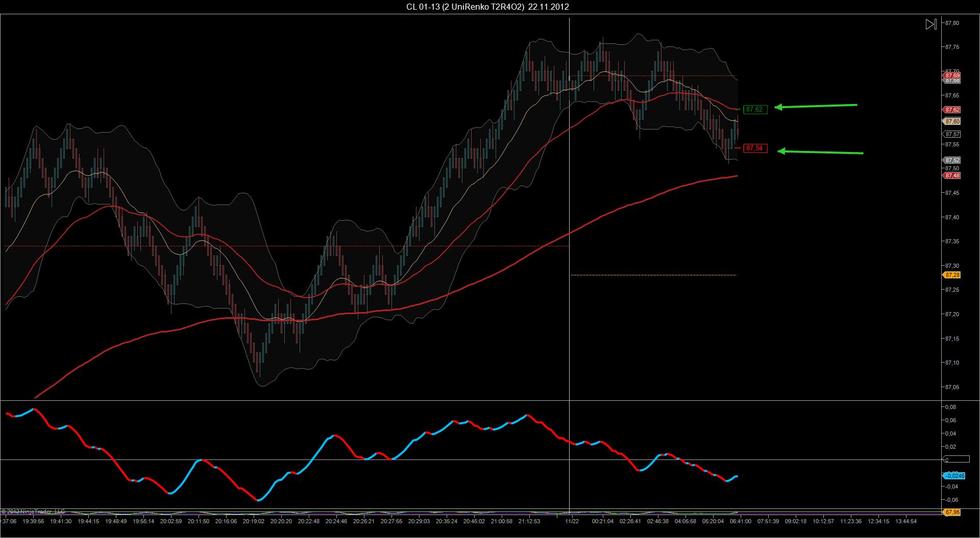The height and width of the screenshot is (538, 980).
Task: Click the 87,05 price axis label
Action: [x=952, y=387]
